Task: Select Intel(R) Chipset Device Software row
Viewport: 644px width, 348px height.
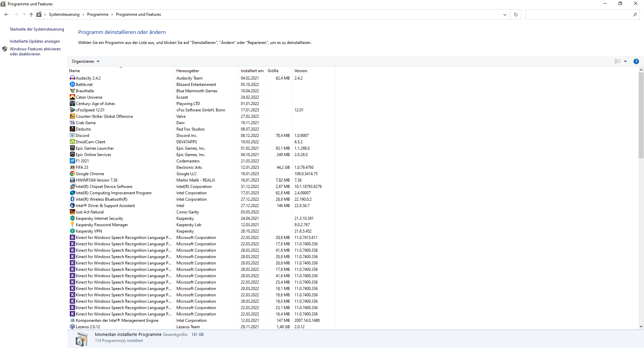Action: (x=202, y=187)
